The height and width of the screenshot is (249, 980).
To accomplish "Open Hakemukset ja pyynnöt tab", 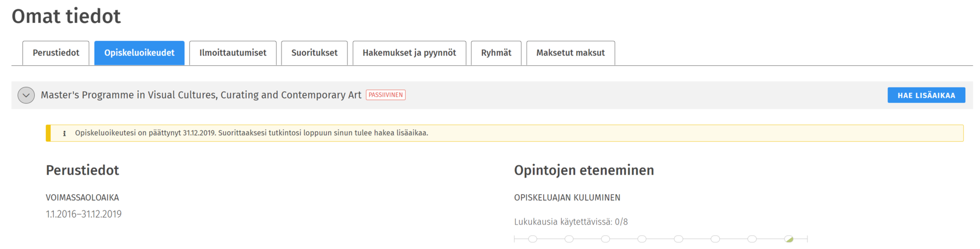I will tap(409, 53).
